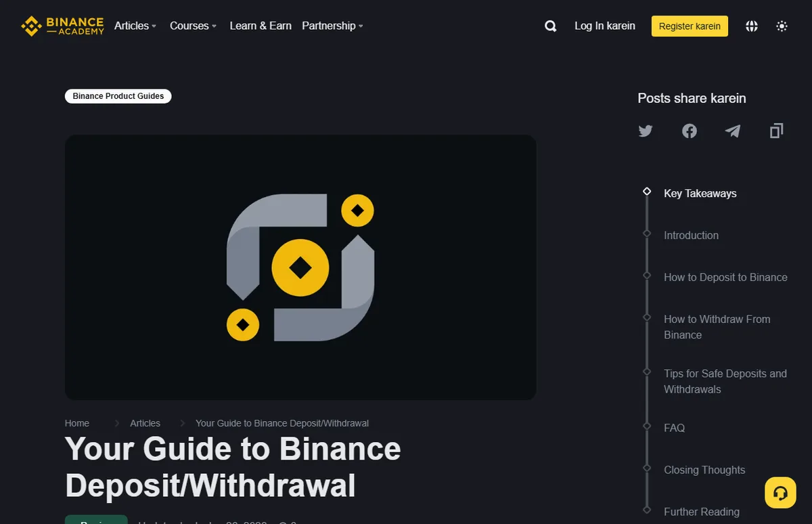Go to Articles breadcrumb
812x524 pixels.
pos(145,423)
